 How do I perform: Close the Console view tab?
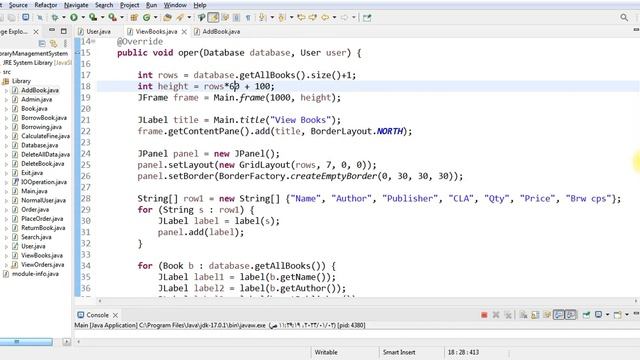[116, 315]
